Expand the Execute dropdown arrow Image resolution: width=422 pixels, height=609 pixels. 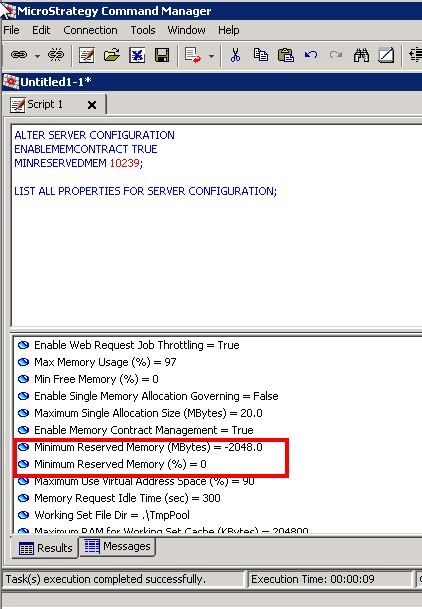(x=211, y=56)
